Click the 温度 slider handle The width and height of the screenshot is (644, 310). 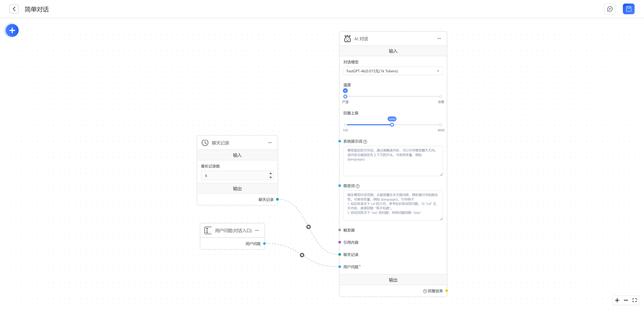[345, 96]
